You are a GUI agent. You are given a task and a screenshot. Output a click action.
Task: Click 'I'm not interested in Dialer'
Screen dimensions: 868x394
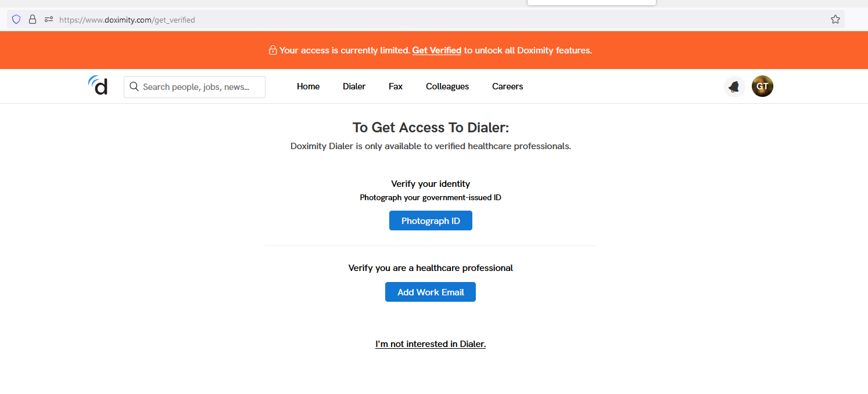[431, 344]
